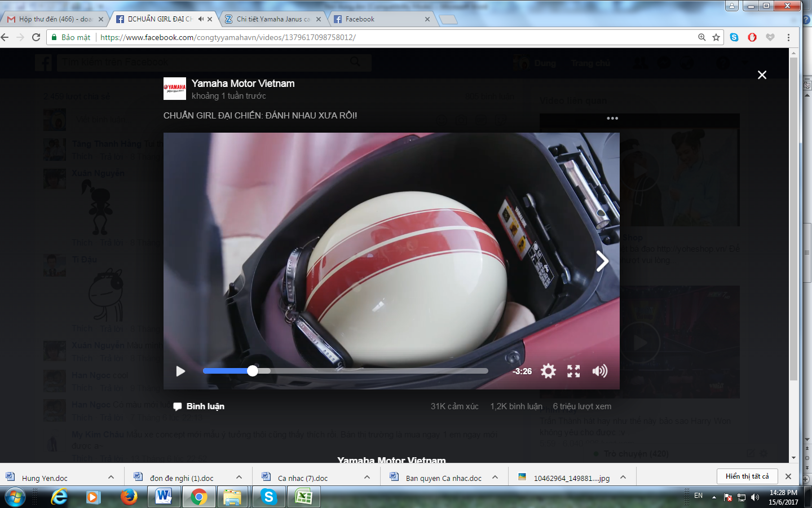Screen dimensions: 812x508
Task: Expand options for Ca nhac (7).doc download
Action: pos(367,478)
